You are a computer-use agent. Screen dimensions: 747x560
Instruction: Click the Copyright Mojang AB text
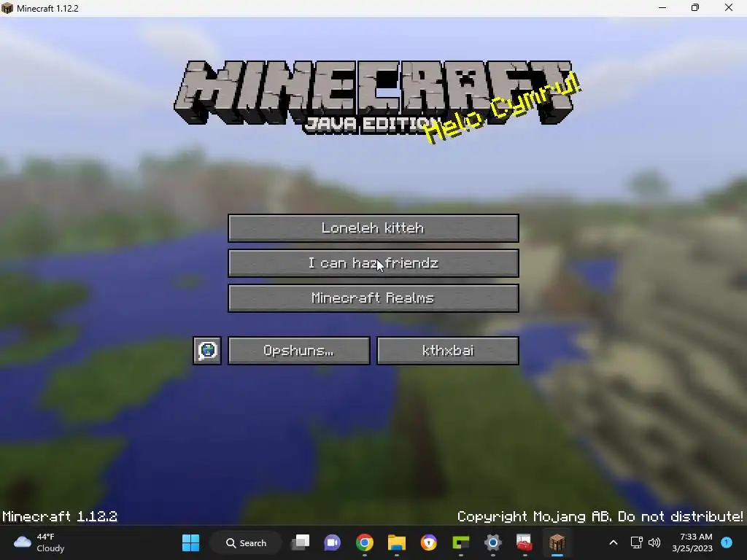[x=600, y=517]
